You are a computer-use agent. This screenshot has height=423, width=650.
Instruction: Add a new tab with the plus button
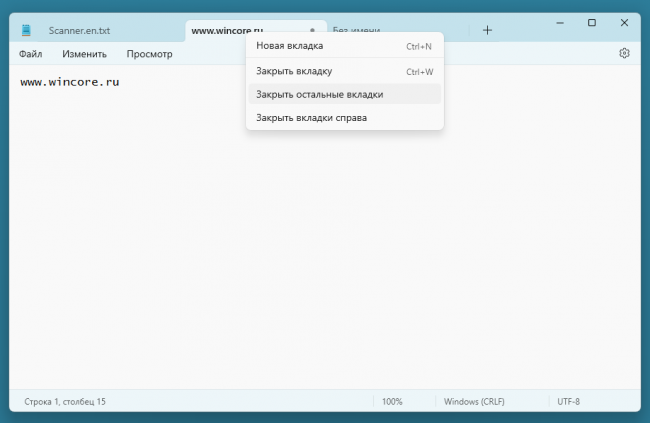tap(488, 30)
